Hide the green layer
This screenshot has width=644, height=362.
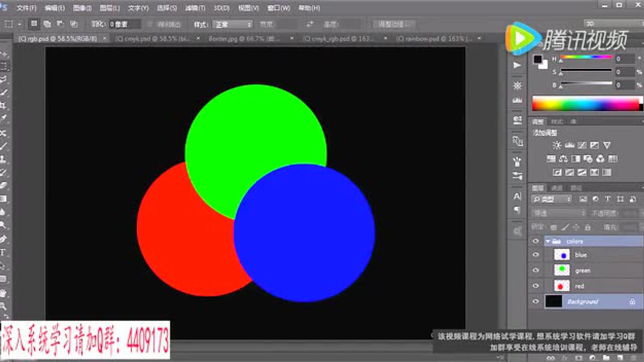[x=535, y=270]
